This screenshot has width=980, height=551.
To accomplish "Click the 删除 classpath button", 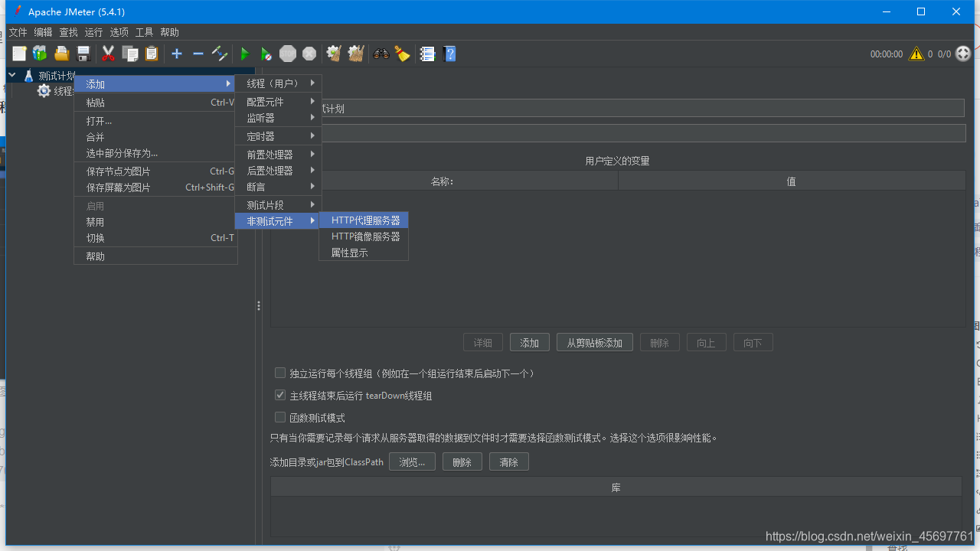I will pyautogui.click(x=462, y=462).
